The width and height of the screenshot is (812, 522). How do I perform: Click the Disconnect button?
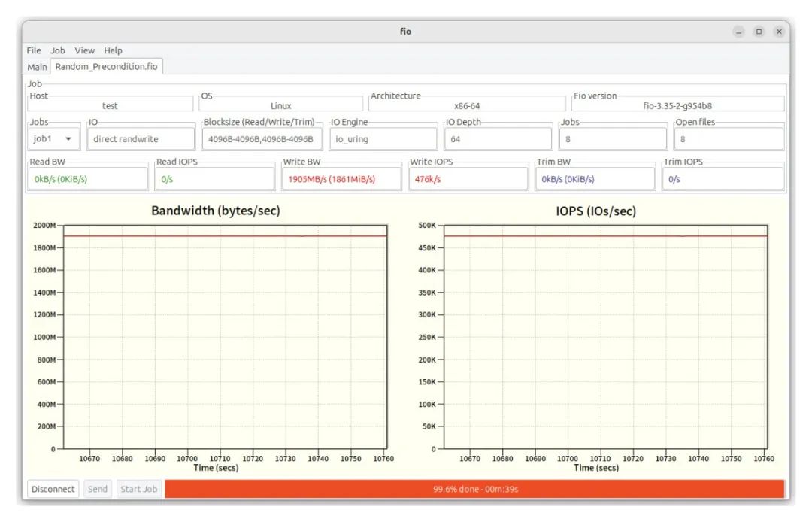(53, 489)
